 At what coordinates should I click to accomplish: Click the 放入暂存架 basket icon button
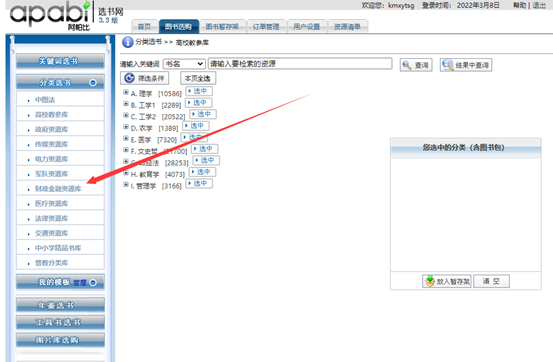pyautogui.click(x=447, y=281)
